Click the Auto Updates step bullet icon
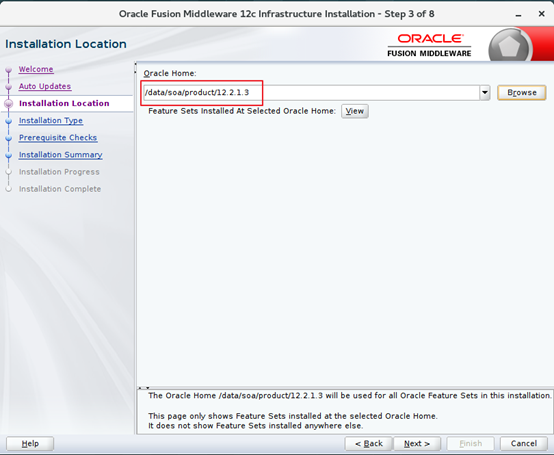The height and width of the screenshot is (455, 554). click(x=9, y=87)
